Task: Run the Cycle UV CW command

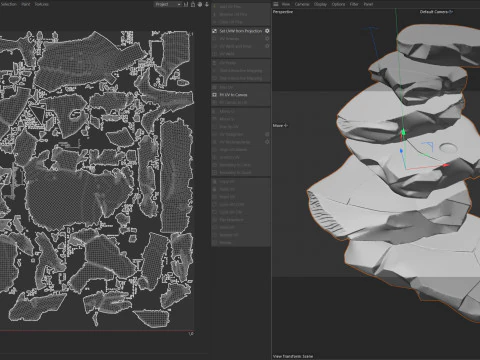Action: click(x=241, y=212)
